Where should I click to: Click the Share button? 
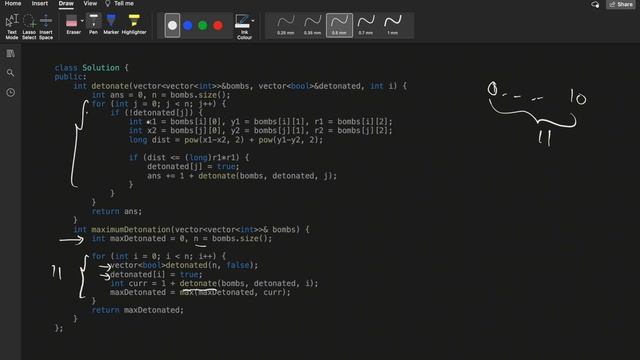[621, 4]
